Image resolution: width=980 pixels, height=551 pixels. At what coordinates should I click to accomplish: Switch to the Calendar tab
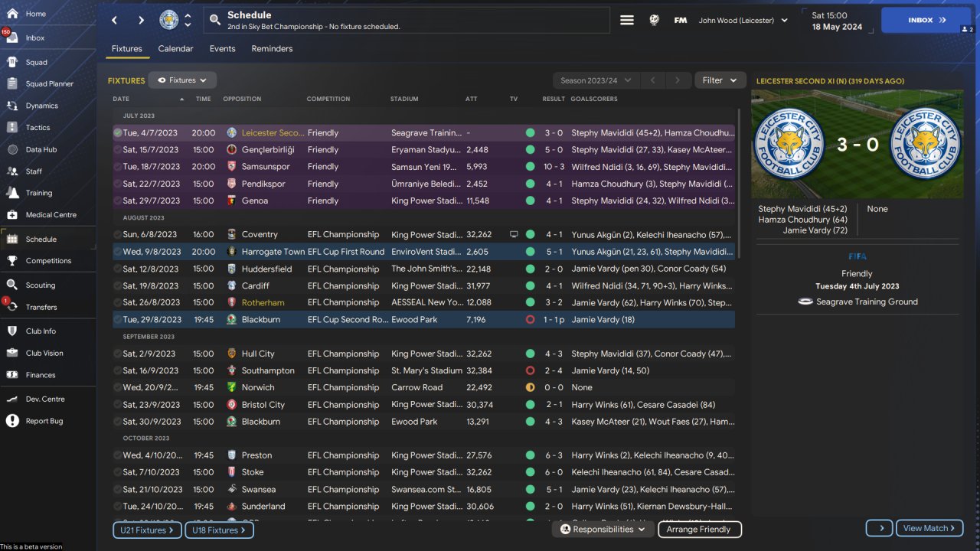(x=175, y=49)
